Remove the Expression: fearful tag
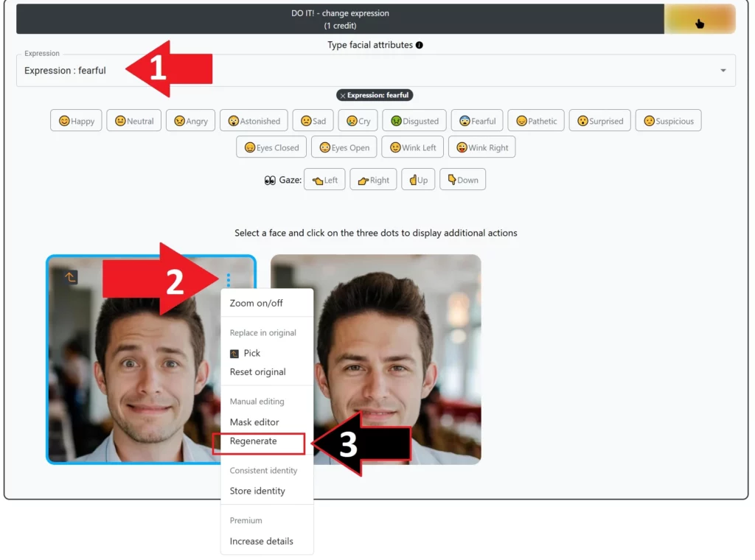The width and height of the screenshot is (755, 560). [341, 95]
